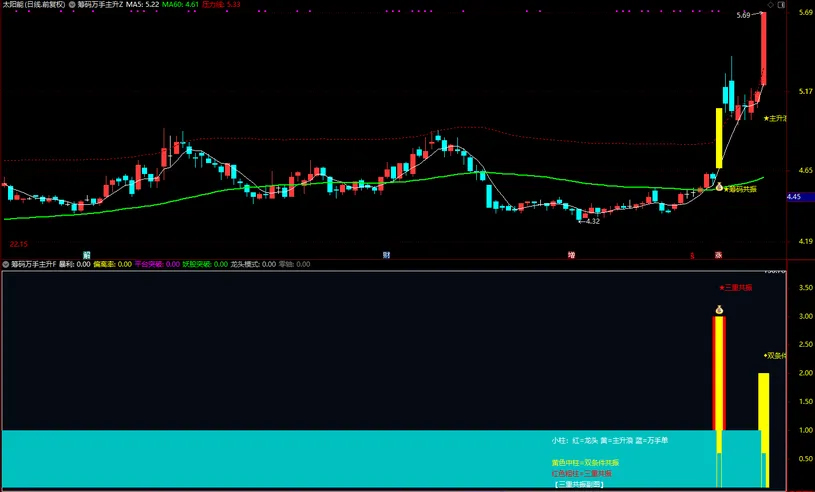Click the 【三重共振副图】 caption

click(x=579, y=484)
